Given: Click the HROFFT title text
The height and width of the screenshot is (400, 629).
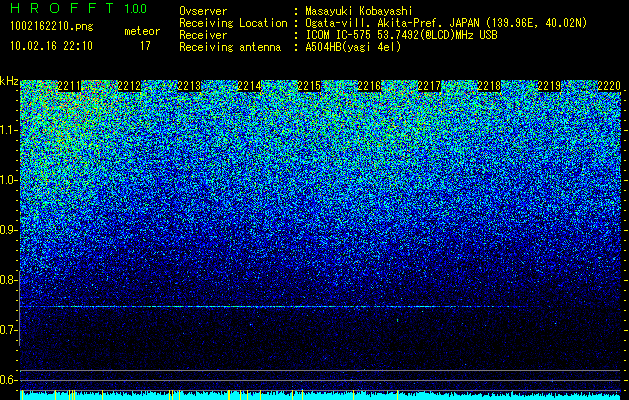Looking at the screenshot, I should tap(62, 8).
